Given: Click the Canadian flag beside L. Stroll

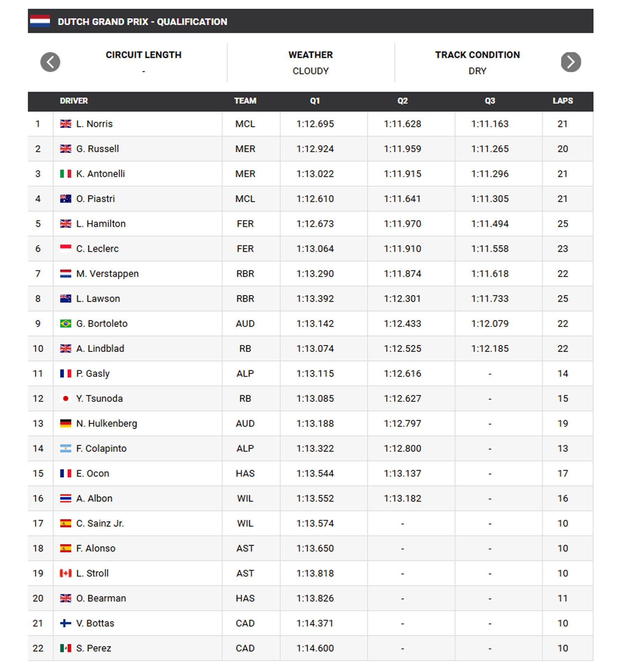Looking at the screenshot, I should (66, 573).
